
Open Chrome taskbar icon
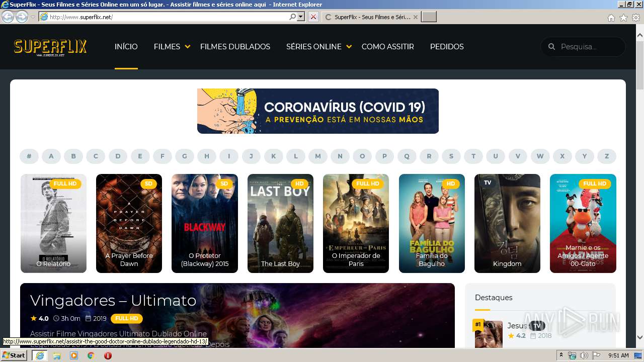91,355
